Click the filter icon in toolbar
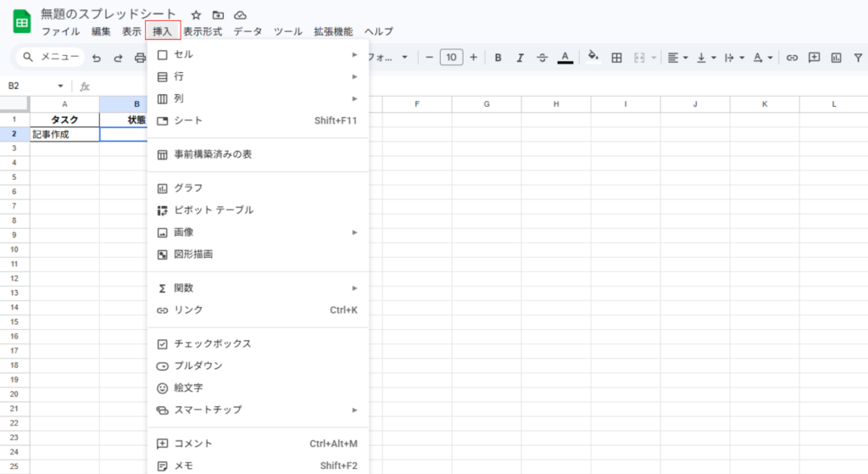 point(858,58)
